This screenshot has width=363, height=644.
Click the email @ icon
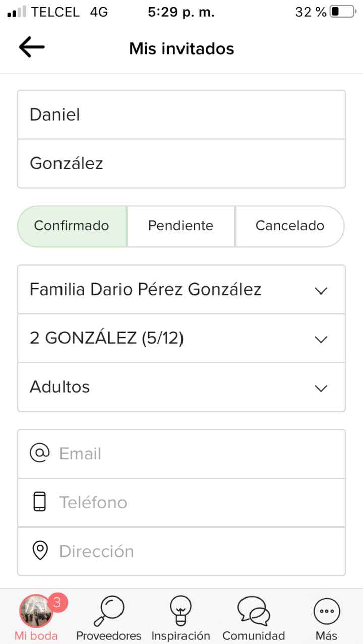[40, 453]
